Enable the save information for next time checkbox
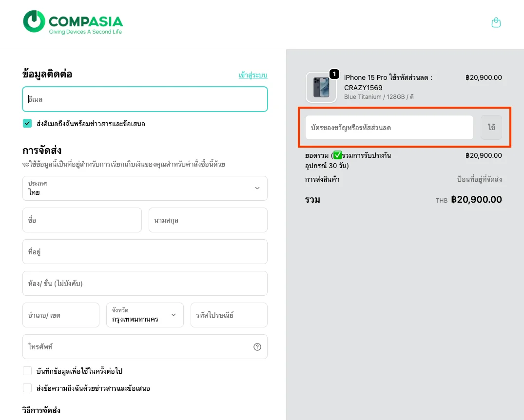The height and width of the screenshot is (420, 524). tap(27, 370)
